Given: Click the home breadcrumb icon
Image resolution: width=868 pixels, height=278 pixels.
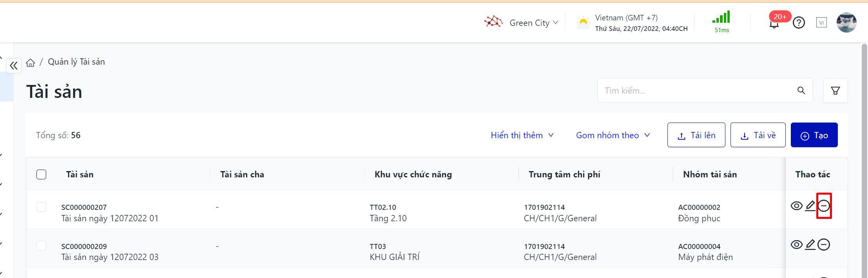Looking at the screenshot, I should pos(31,63).
